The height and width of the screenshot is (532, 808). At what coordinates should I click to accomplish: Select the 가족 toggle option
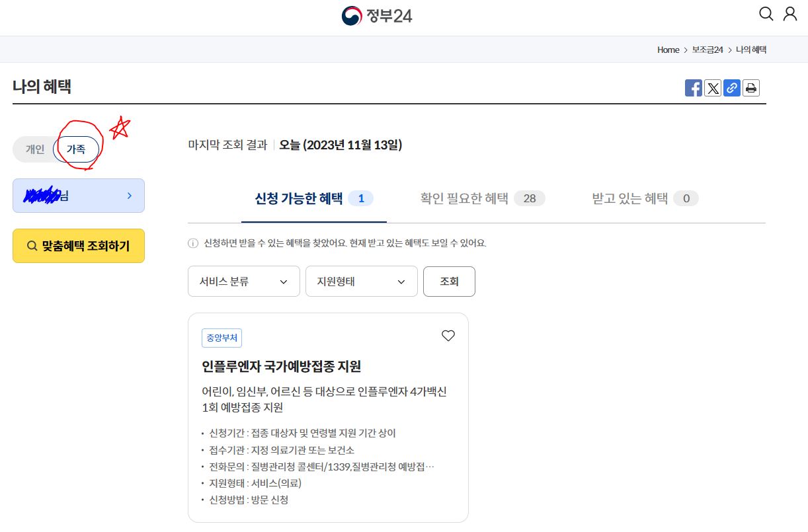(77, 149)
